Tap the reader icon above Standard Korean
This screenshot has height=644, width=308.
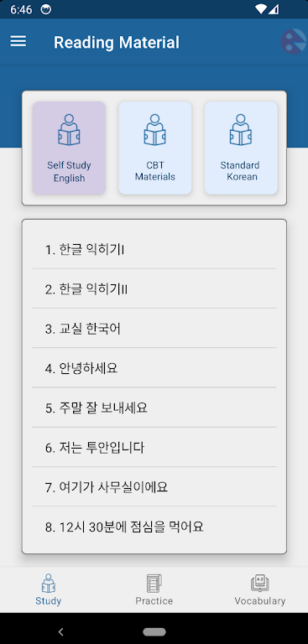241,130
